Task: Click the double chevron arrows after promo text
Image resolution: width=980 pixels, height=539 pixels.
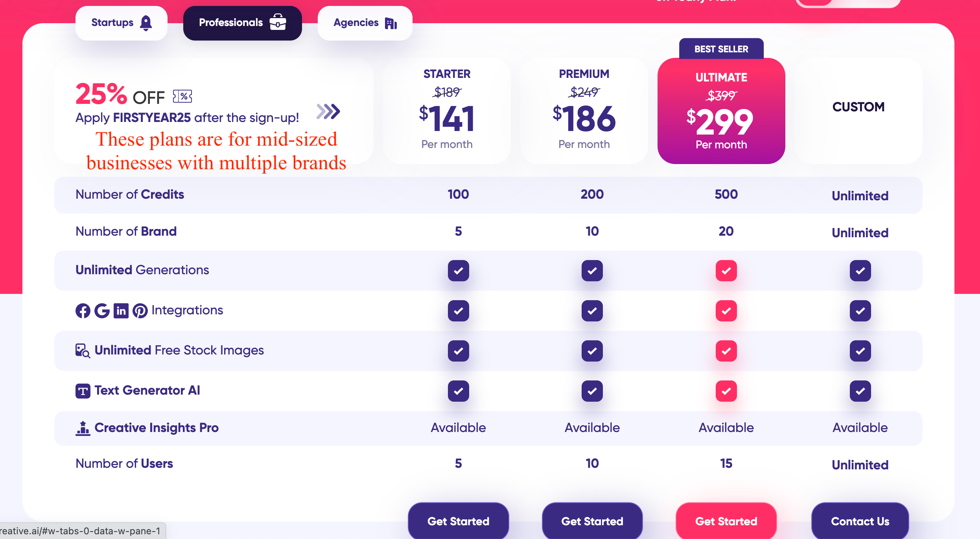Action: pos(328,112)
